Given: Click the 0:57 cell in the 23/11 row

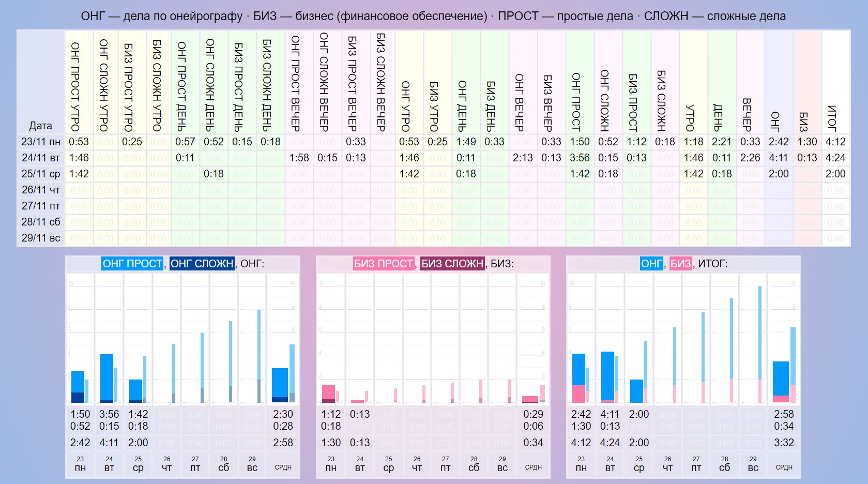Looking at the screenshot, I should point(185,142).
